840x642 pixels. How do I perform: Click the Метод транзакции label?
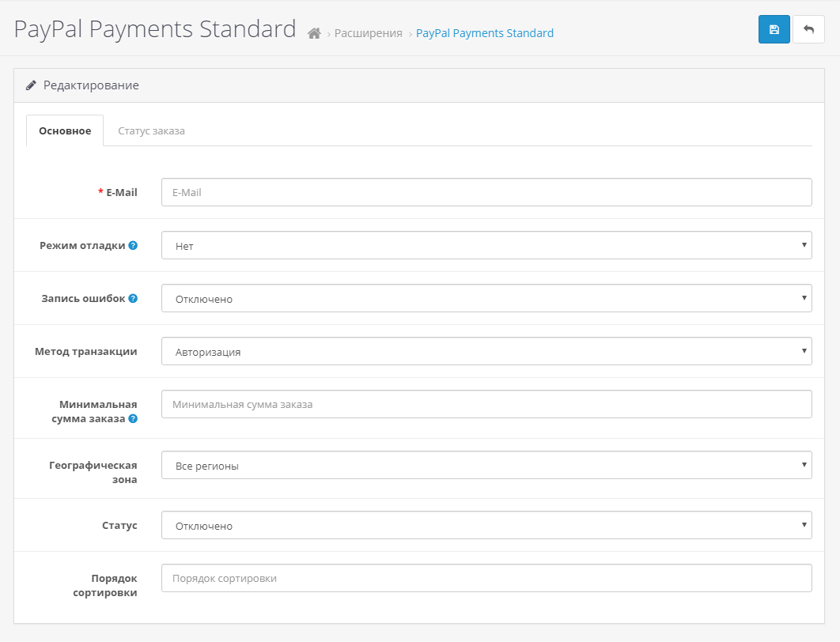(x=85, y=351)
